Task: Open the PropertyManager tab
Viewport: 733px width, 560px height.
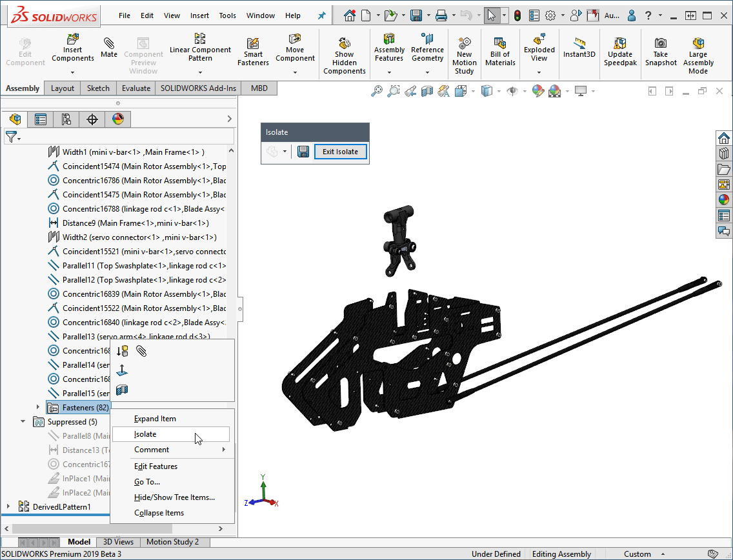Action: (41, 119)
